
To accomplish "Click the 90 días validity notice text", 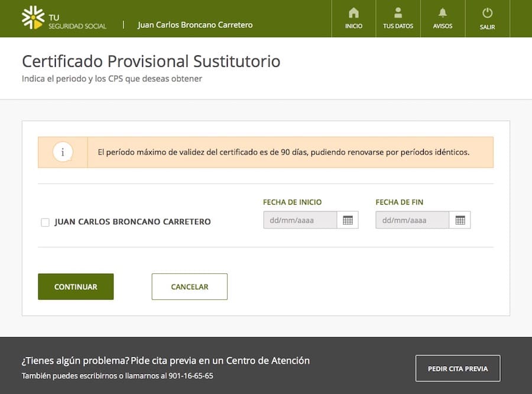I will 283,152.
